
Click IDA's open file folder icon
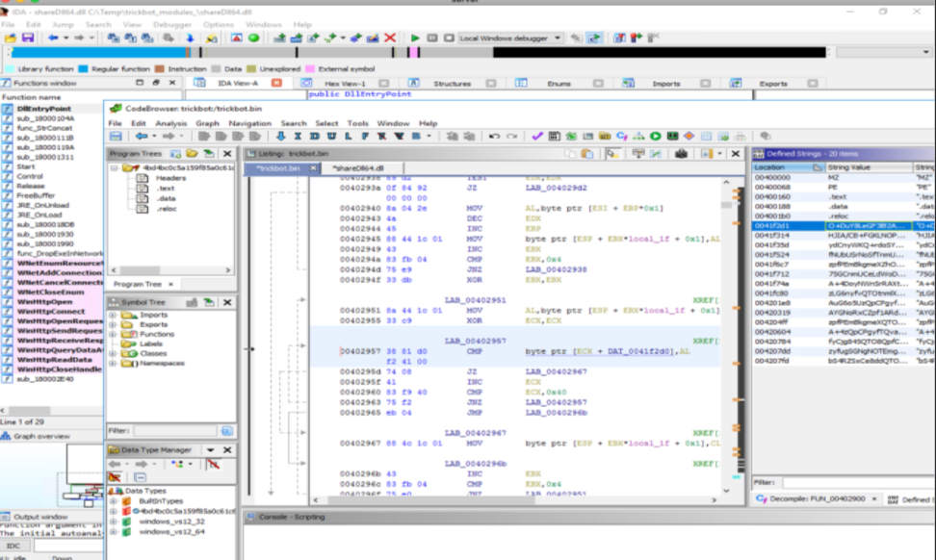click(11, 38)
